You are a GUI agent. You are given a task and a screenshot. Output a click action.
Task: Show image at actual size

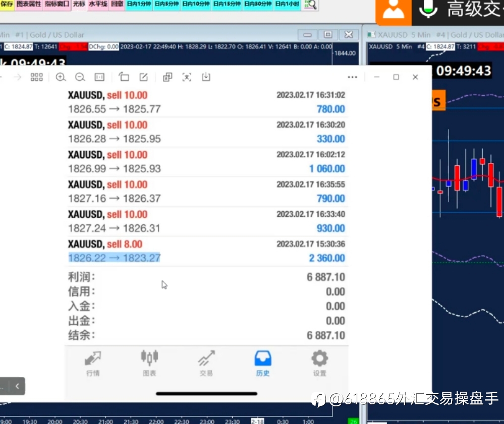click(x=99, y=77)
